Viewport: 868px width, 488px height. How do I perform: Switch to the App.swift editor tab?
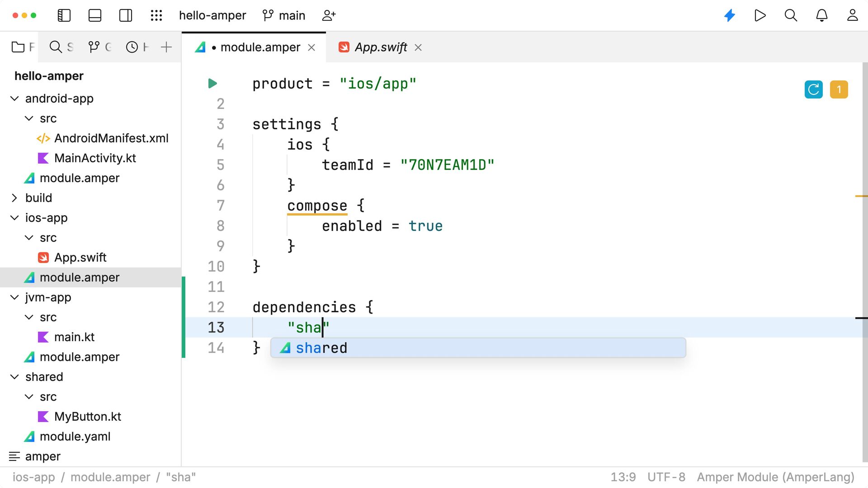tap(381, 47)
